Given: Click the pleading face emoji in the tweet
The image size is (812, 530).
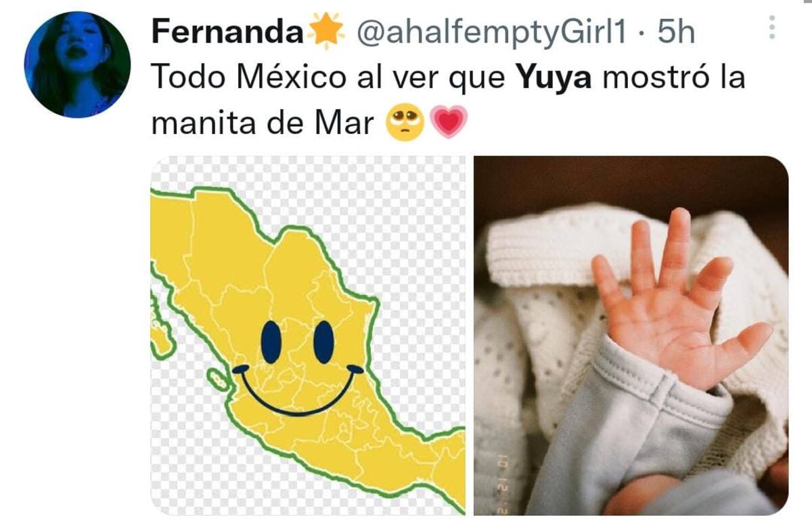Looking at the screenshot, I should (405, 123).
